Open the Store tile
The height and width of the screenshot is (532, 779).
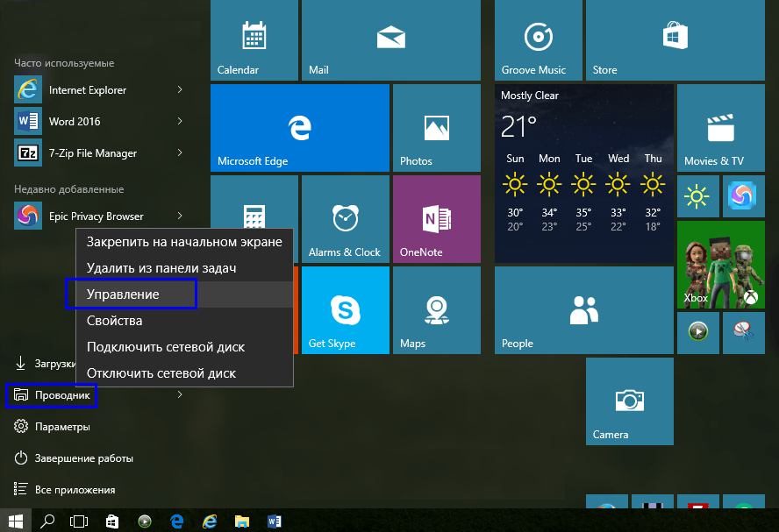(x=674, y=41)
